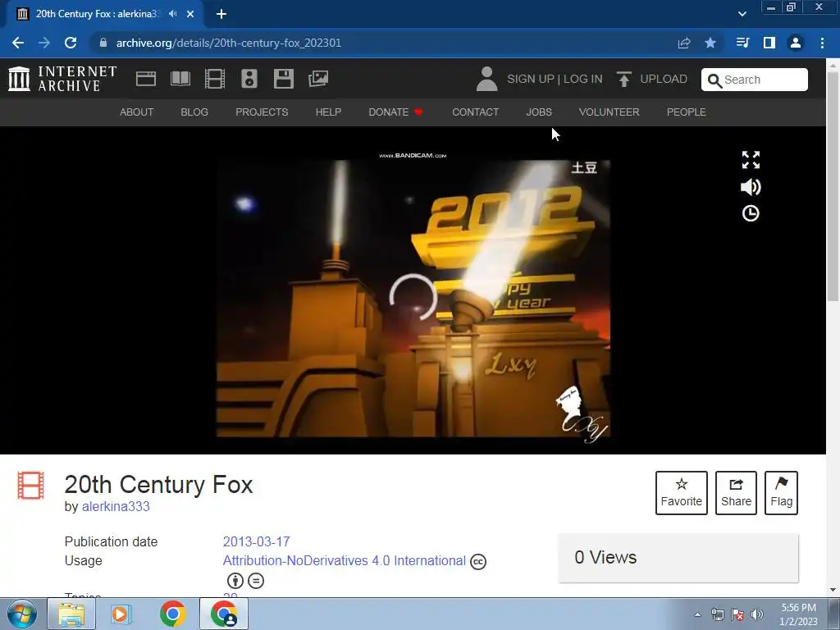Screen dimensions: 840x630
Task: Open media player from taskbar
Action: pyautogui.click(x=121, y=614)
